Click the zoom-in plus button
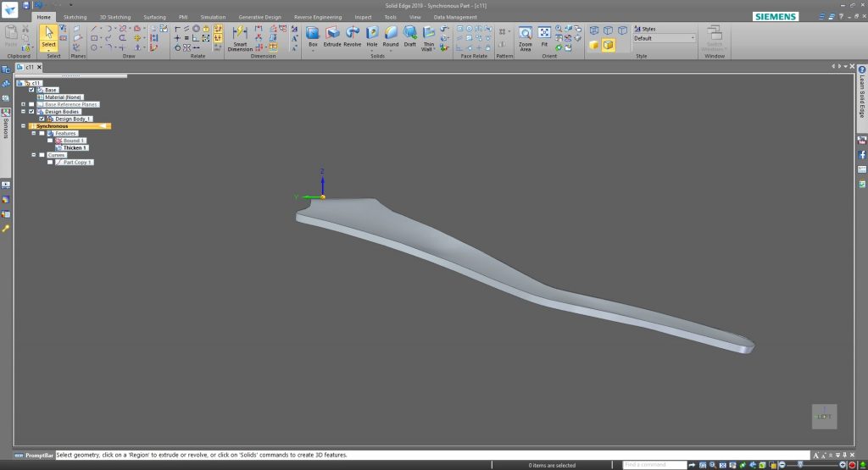Image resolution: width=868 pixels, height=470 pixels. pos(843,465)
